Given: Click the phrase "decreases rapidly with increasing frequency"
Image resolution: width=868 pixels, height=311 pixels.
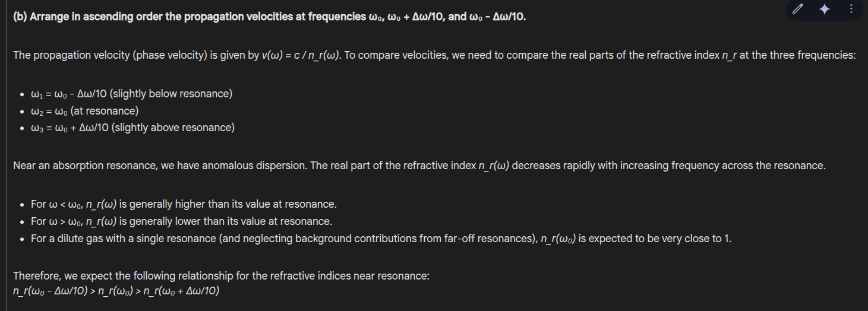Looking at the screenshot, I should coord(616,166).
